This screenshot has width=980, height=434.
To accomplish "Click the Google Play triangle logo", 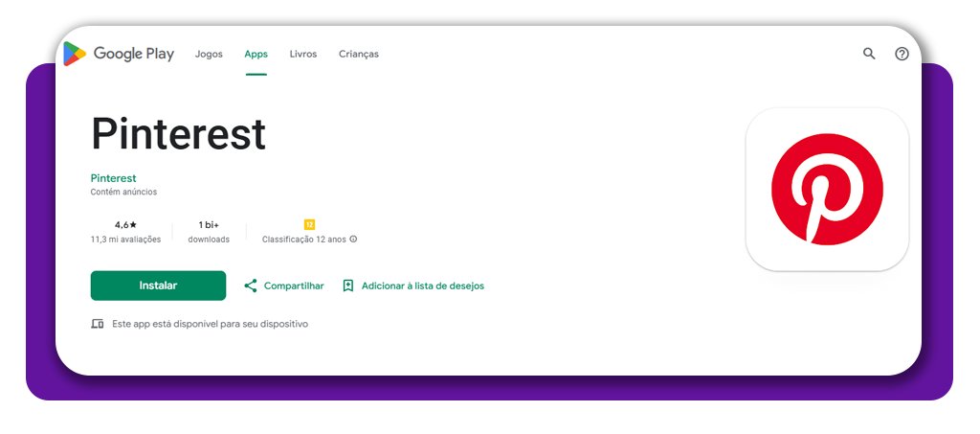I will 75,55.
